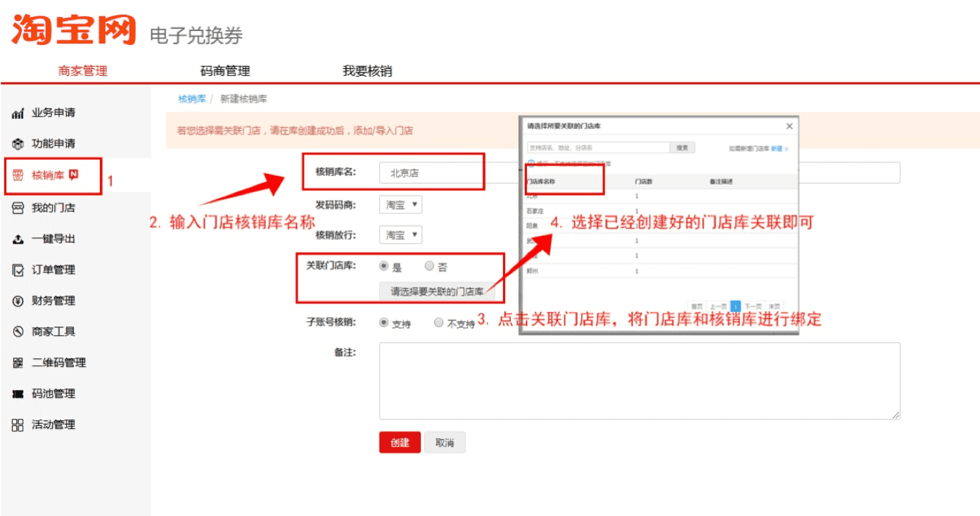Click the 核销库 breadcrumb link

click(x=192, y=99)
